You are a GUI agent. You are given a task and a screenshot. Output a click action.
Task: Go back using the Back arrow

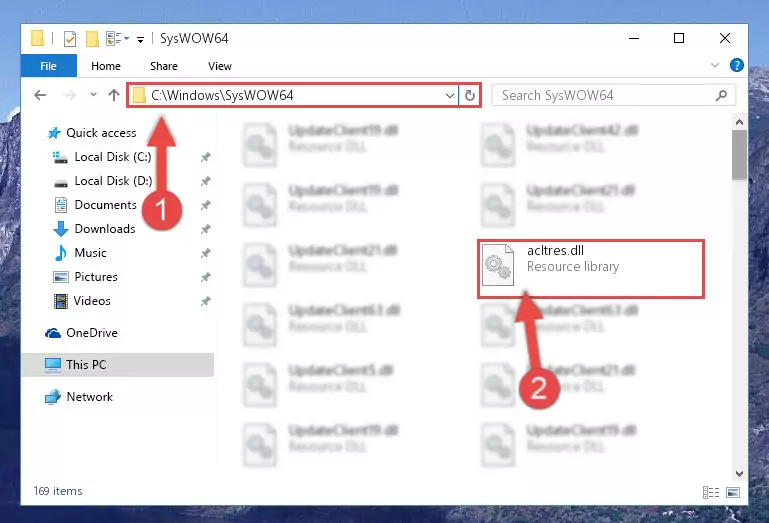click(40, 95)
